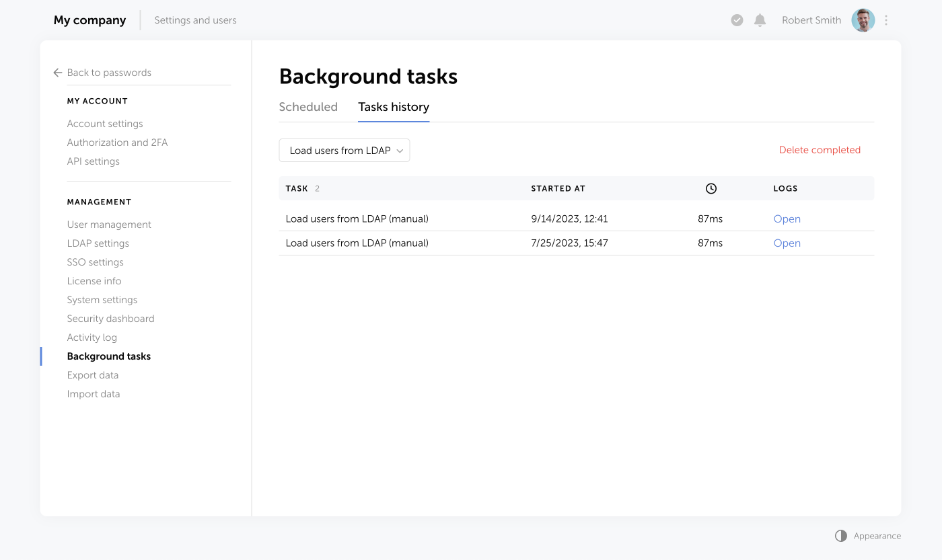Switch to the Scheduled tab
The image size is (942, 560).
(308, 107)
